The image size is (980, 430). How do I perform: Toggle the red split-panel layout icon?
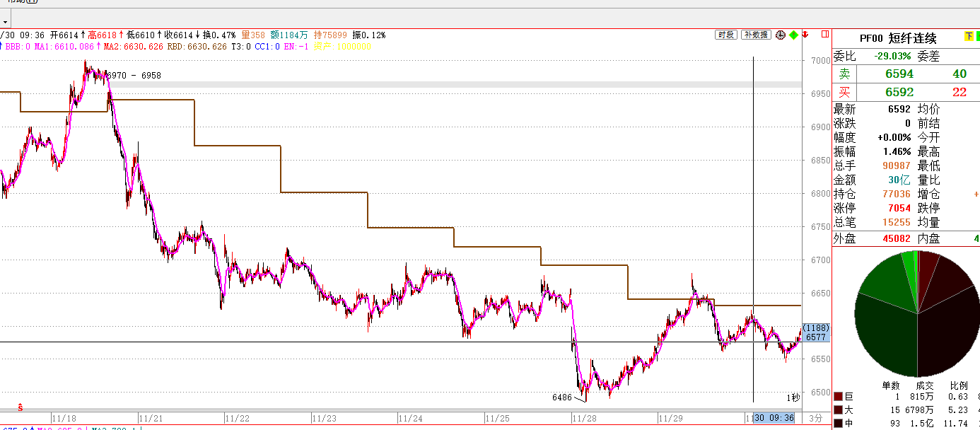coord(824,34)
